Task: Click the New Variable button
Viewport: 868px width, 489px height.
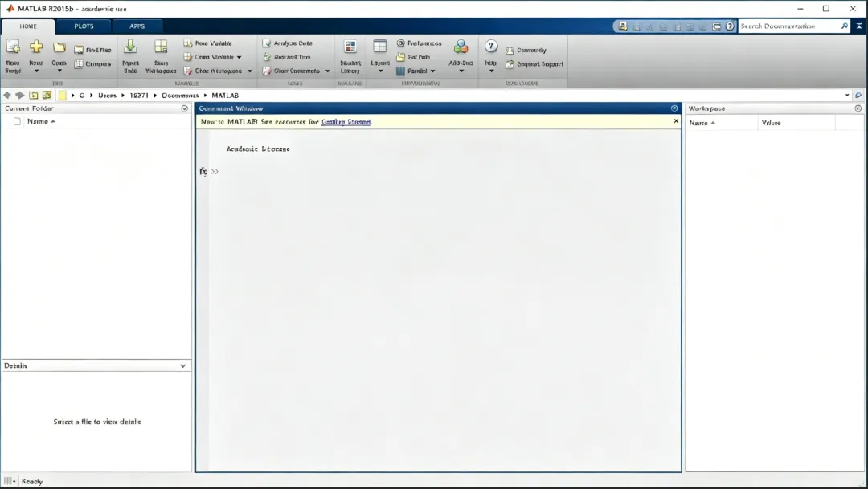Action: pyautogui.click(x=207, y=43)
